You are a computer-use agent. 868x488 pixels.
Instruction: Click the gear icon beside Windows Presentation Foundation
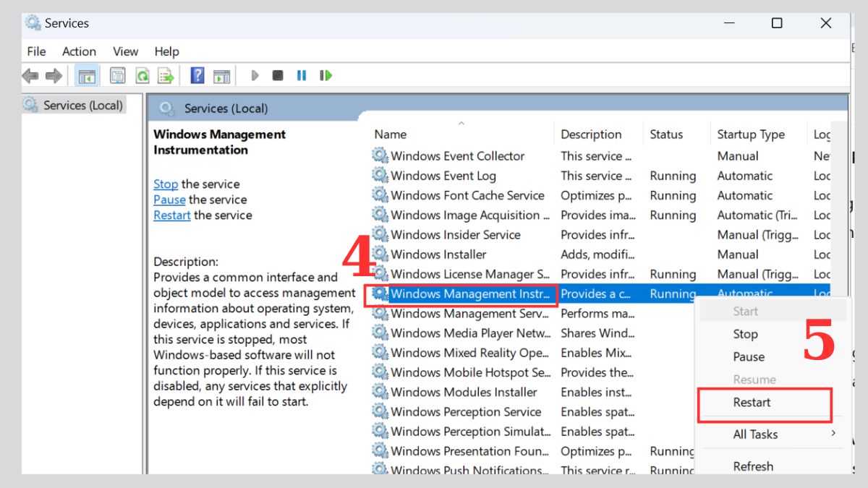(380, 451)
